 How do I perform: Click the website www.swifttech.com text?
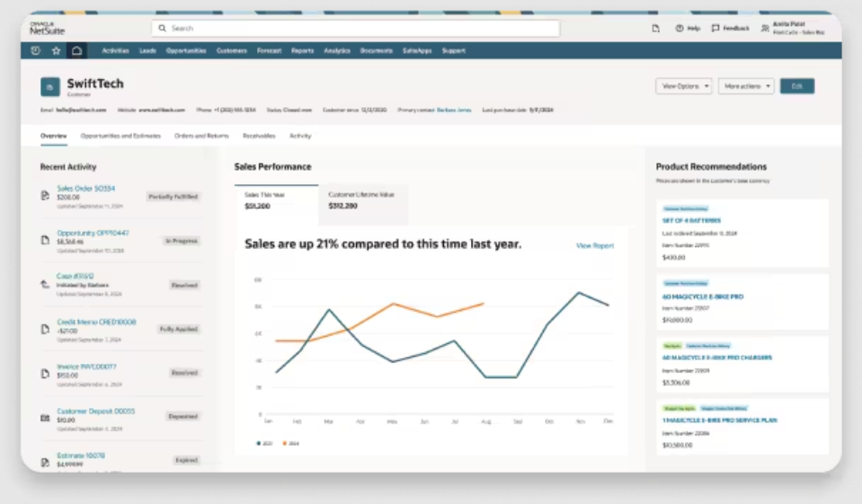coord(162,110)
